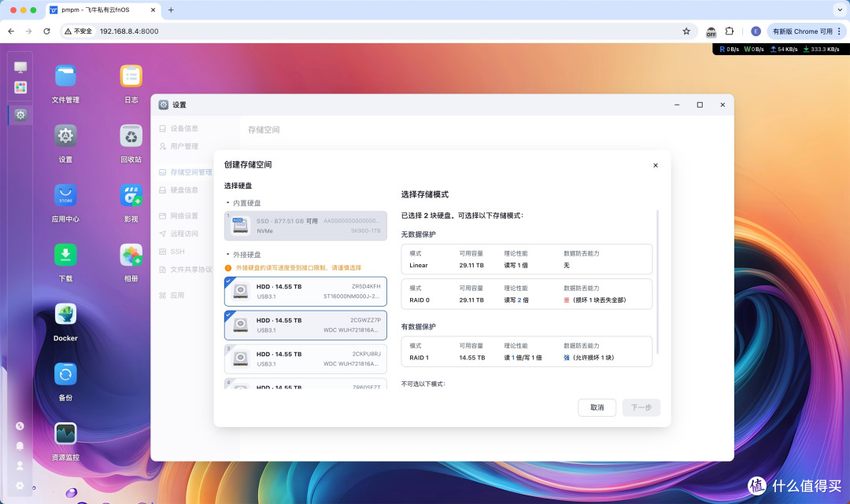Select the settings gear in left dock
This screenshot has width=850, height=504.
pyautogui.click(x=20, y=115)
